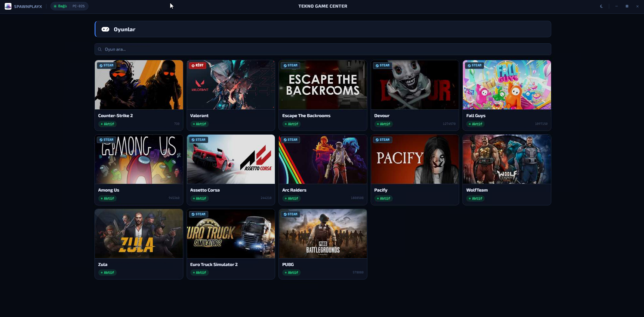Click the 'SPAWNPLAYX' brand name
Viewport: 644px width, 317px height.
pyautogui.click(x=28, y=6)
